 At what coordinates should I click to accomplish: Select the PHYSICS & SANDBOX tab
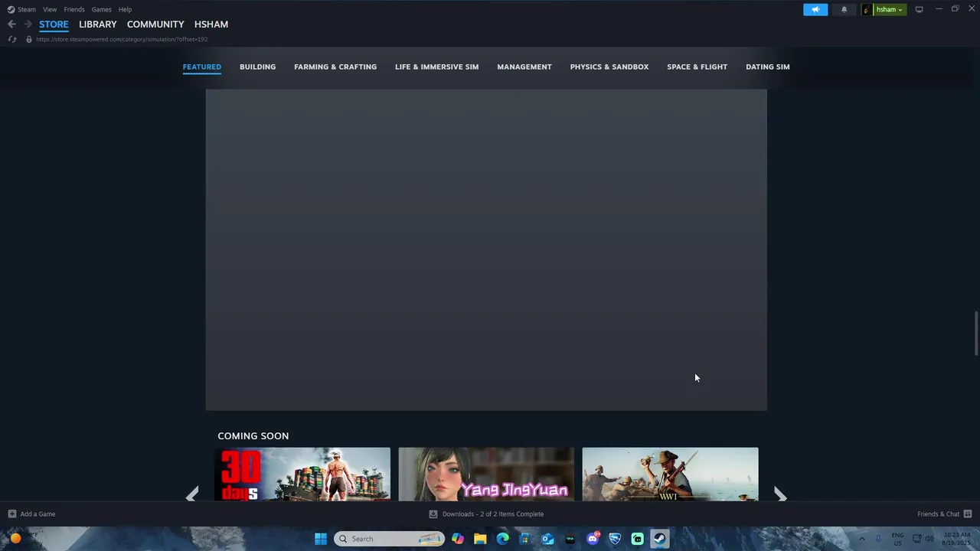tap(609, 67)
